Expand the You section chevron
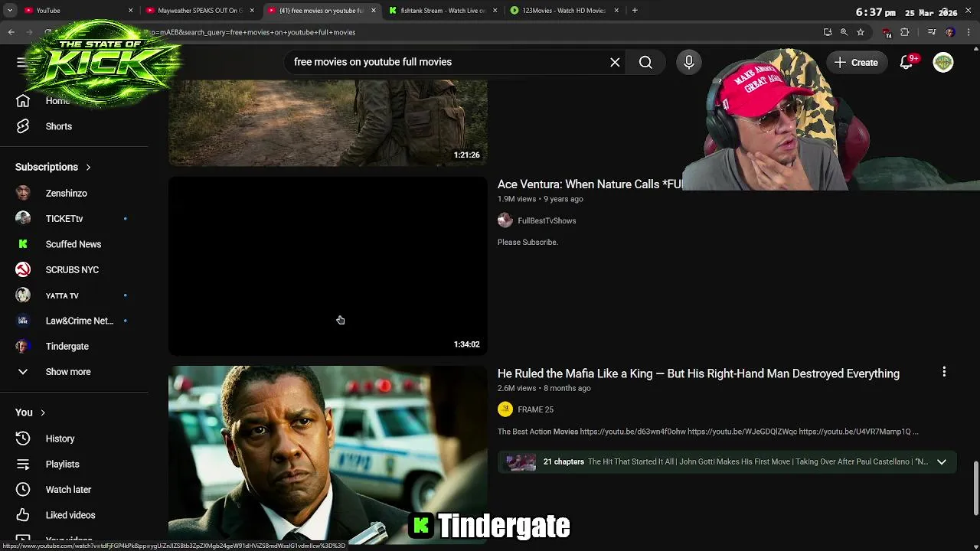Viewport: 980px width, 551px height. 43,412
